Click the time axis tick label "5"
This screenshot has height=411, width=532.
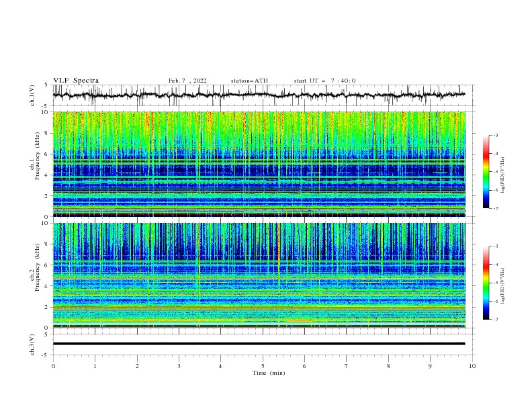(263, 366)
